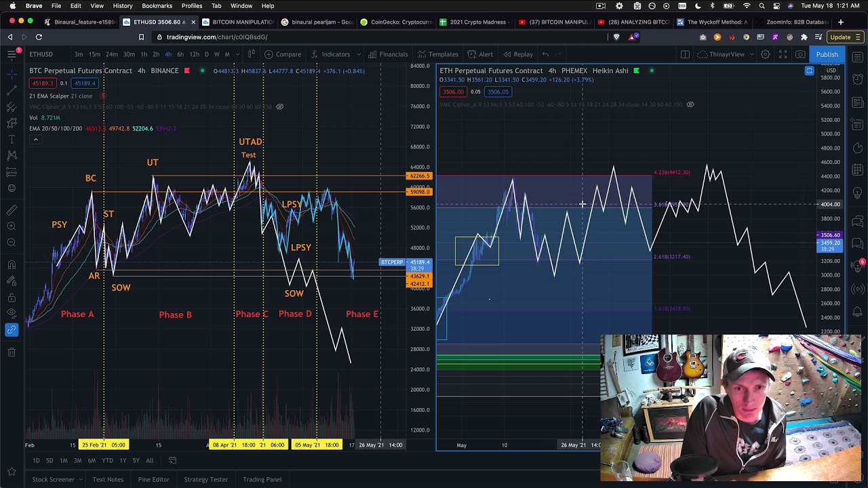The width and height of the screenshot is (868, 488).
Task: Click the blue Publish button
Action: tap(827, 54)
